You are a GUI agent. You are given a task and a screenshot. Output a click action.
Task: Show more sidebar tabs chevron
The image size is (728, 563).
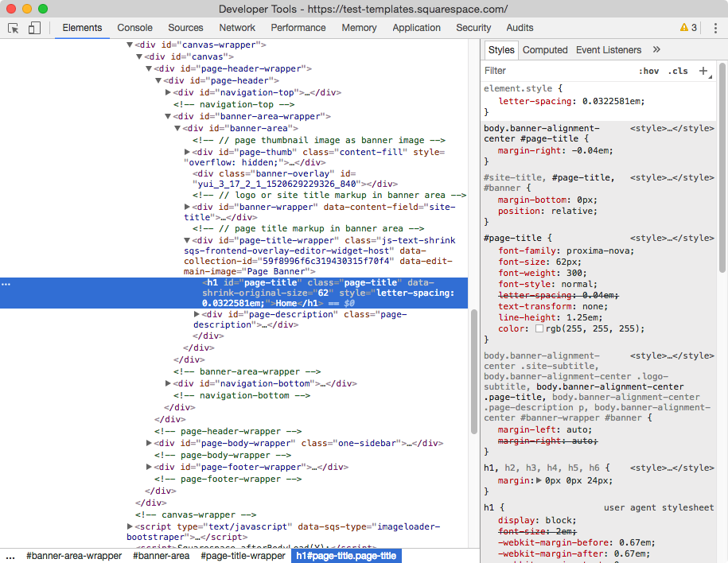point(656,49)
